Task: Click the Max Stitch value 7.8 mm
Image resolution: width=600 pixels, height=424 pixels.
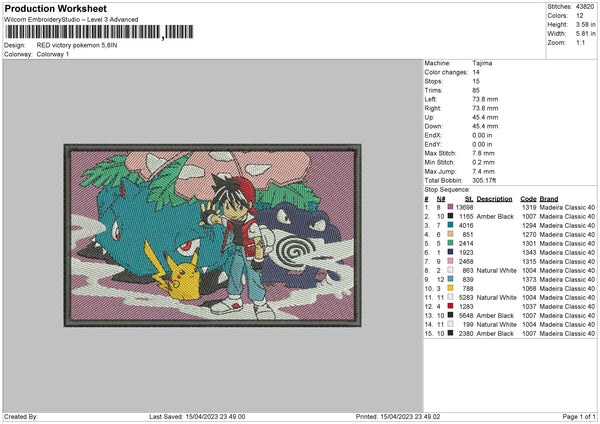Action: (x=484, y=153)
